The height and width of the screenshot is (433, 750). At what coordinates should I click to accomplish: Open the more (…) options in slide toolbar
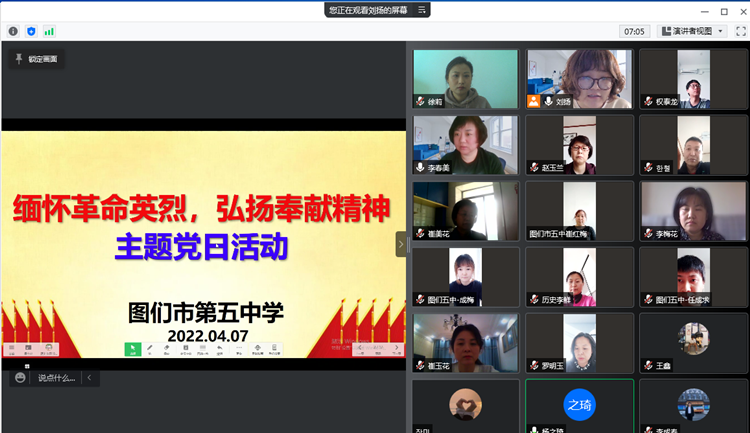239,349
